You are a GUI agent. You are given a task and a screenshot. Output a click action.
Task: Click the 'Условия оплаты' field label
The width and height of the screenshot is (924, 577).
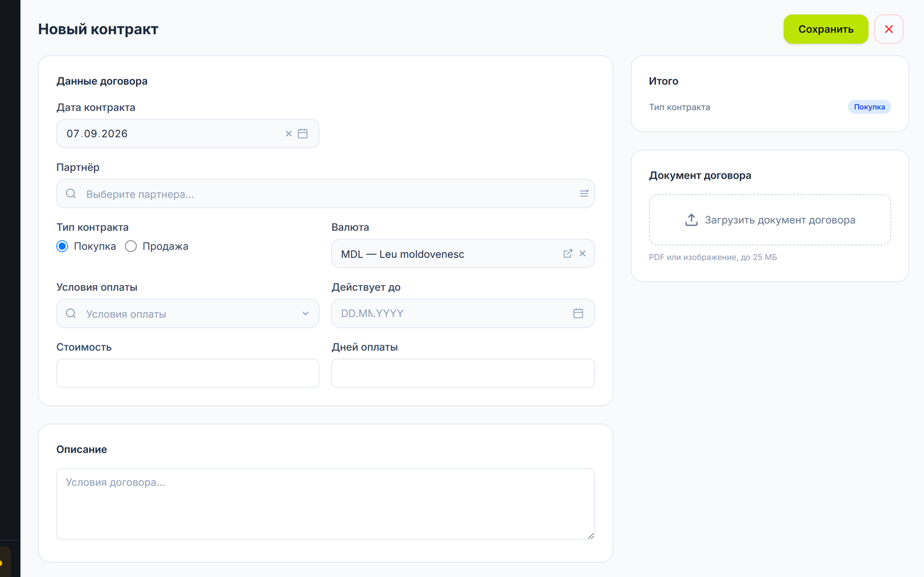click(x=97, y=287)
